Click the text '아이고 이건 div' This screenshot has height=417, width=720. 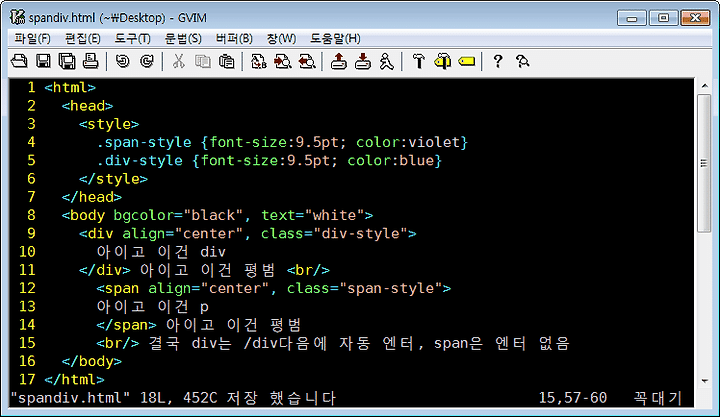[x=161, y=252]
